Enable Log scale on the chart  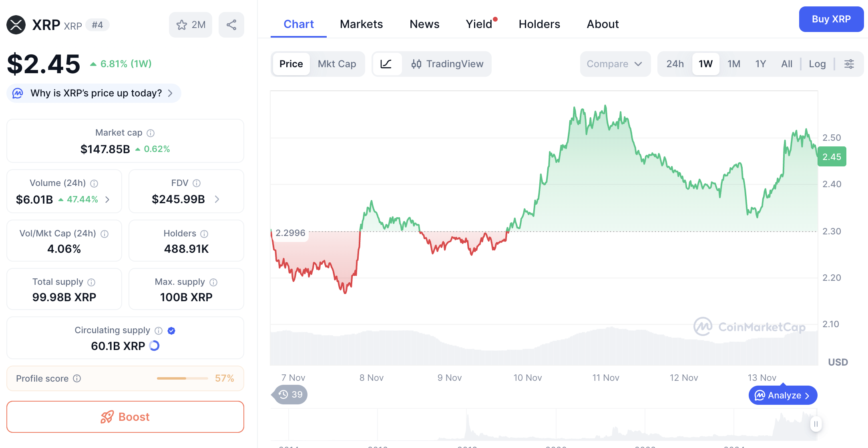(x=817, y=64)
